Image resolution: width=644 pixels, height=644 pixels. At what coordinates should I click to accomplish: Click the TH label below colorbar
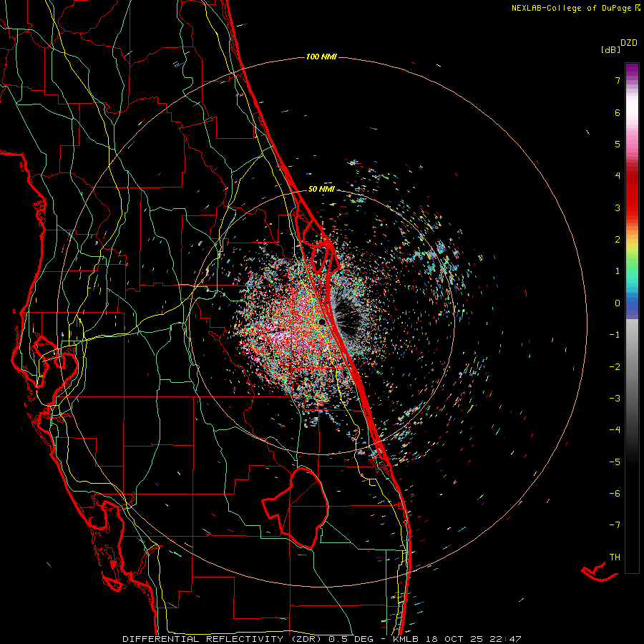(615, 557)
